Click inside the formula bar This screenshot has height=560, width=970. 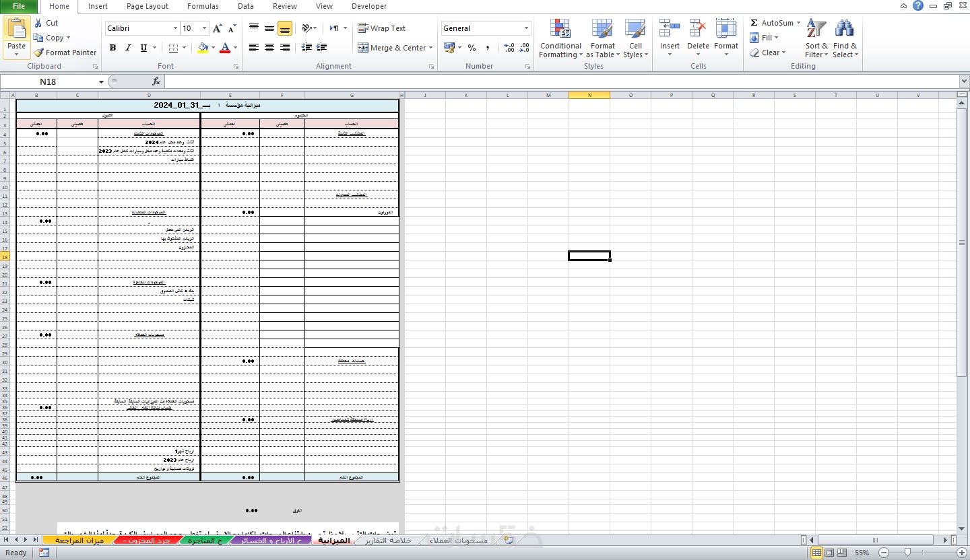[x=560, y=81]
